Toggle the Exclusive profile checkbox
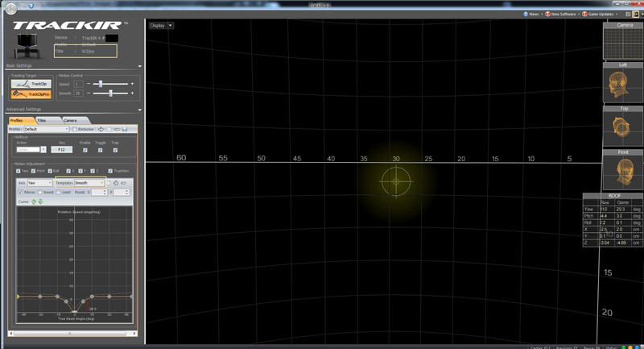This screenshot has width=644, height=349. click(x=75, y=129)
